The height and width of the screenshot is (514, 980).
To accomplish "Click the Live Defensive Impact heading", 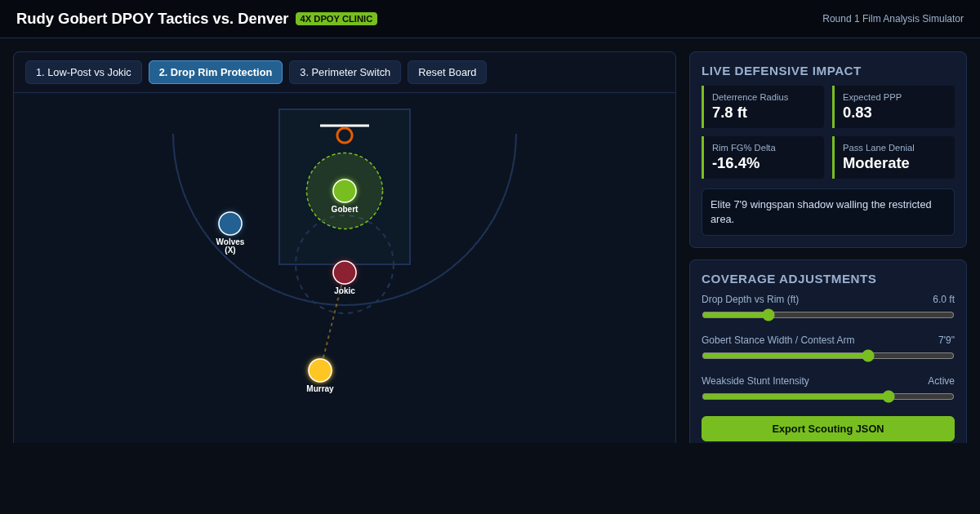I will tap(782, 71).
